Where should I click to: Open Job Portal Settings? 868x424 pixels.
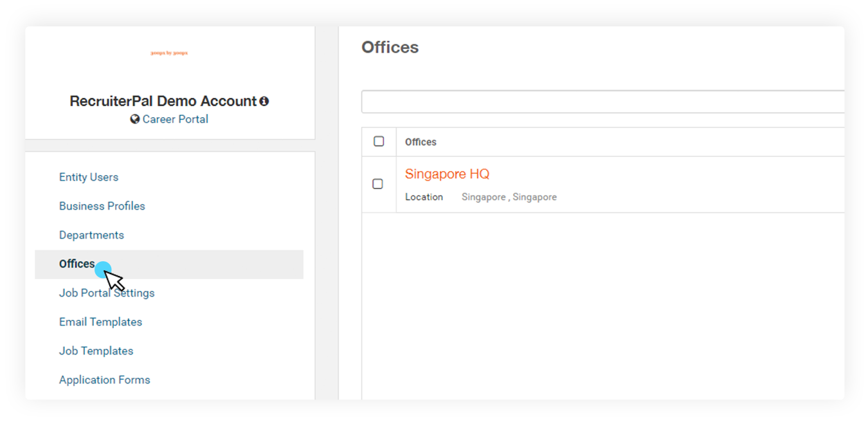point(107,293)
